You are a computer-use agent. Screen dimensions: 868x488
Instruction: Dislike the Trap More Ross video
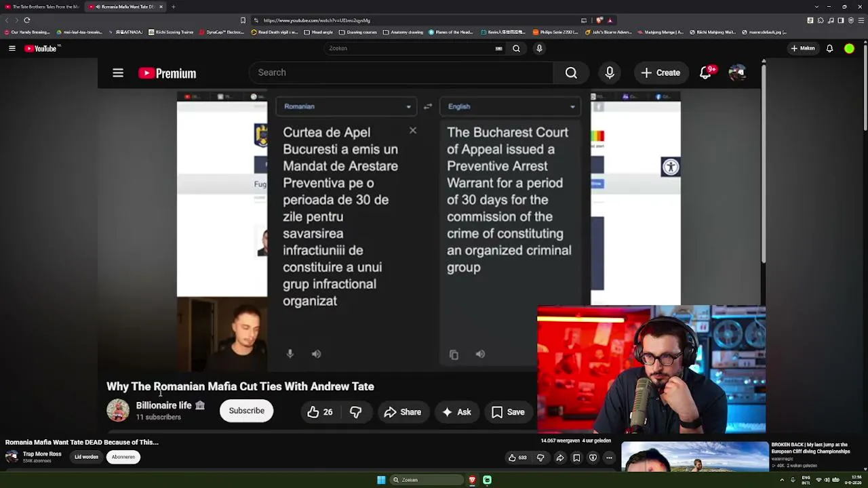pyautogui.click(x=540, y=457)
